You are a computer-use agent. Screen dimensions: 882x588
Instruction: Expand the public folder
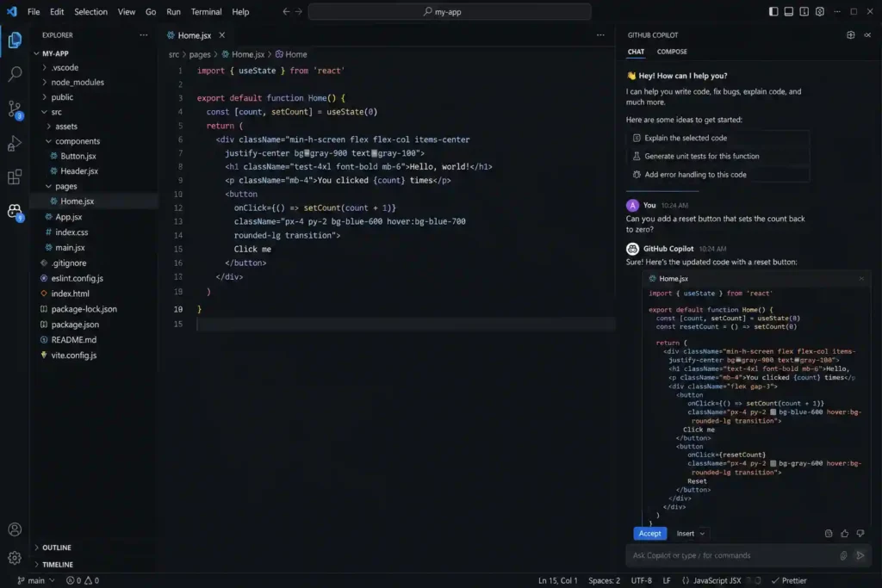click(45, 96)
